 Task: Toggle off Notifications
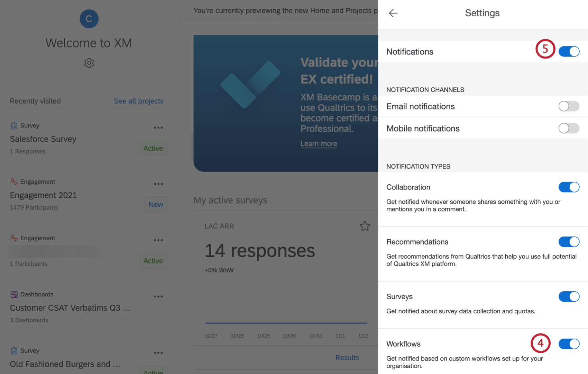coord(569,51)
